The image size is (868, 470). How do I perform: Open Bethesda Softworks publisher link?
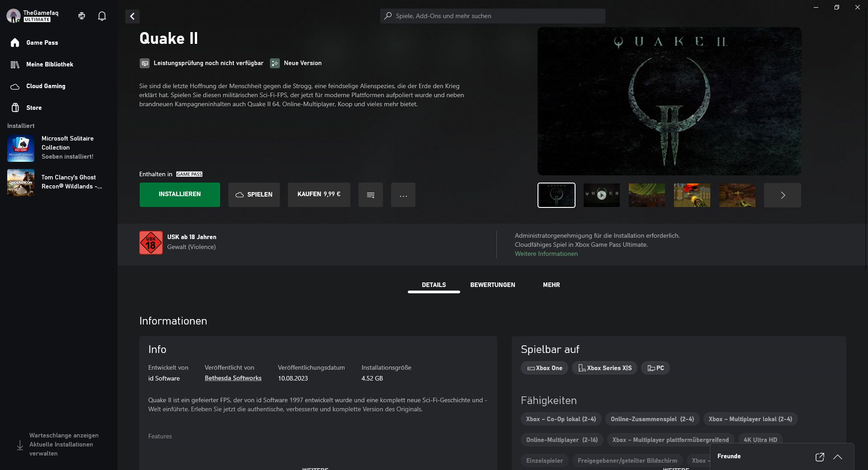(233, 378)
